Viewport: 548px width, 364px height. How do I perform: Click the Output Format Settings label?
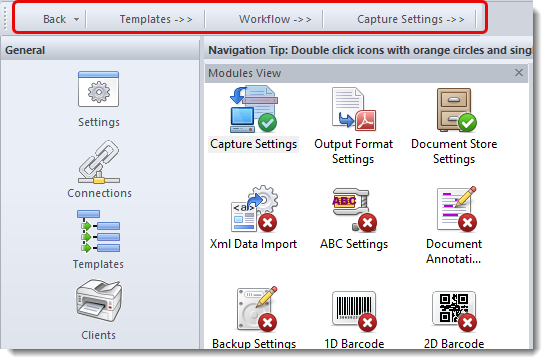[353, 151]
